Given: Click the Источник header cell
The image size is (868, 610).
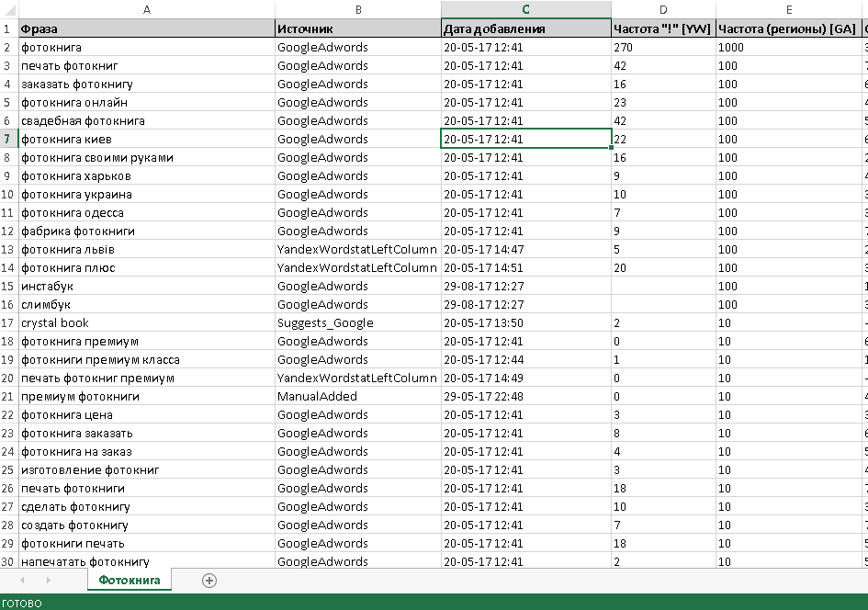Looking at the screenshot, I should click(x=358, y=28).
